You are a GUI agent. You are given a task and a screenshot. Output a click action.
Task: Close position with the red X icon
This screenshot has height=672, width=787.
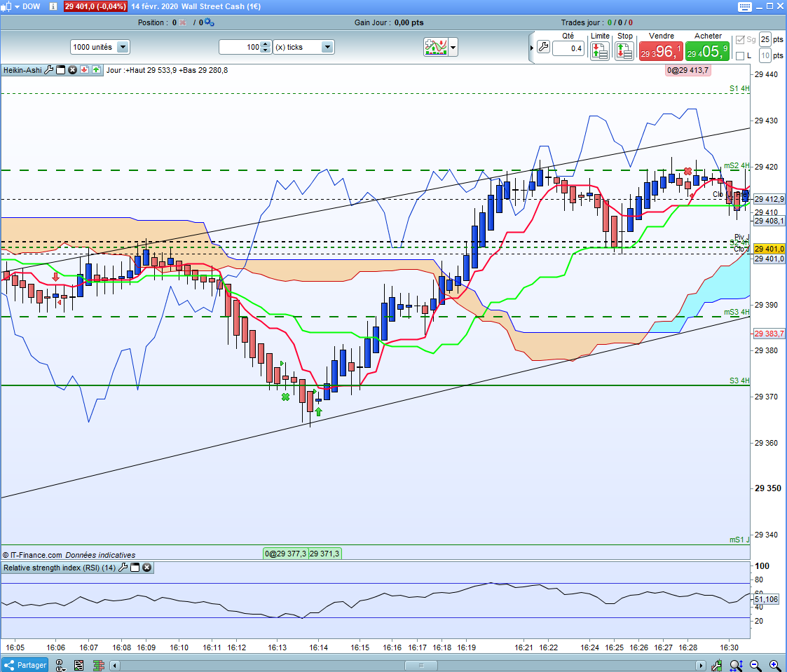pos(183,22)
